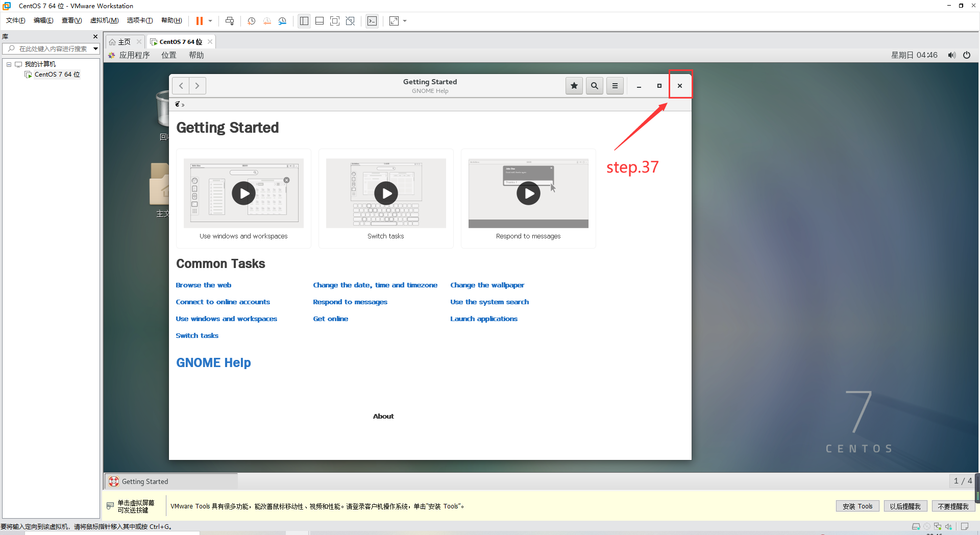The image size is (980, 535).
Task: Open the Change the wallpaper link
Action: [487, 285]
